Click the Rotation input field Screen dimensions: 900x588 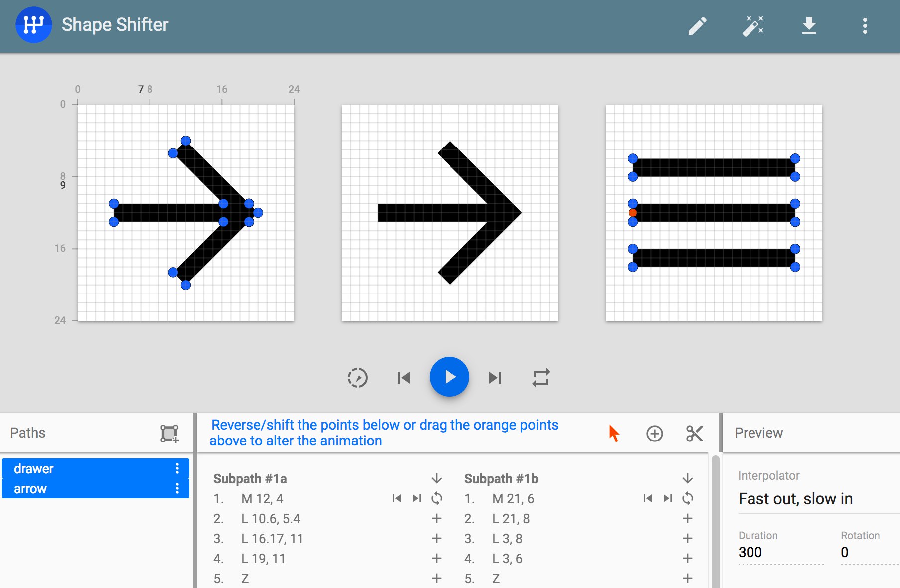[870, 552]
